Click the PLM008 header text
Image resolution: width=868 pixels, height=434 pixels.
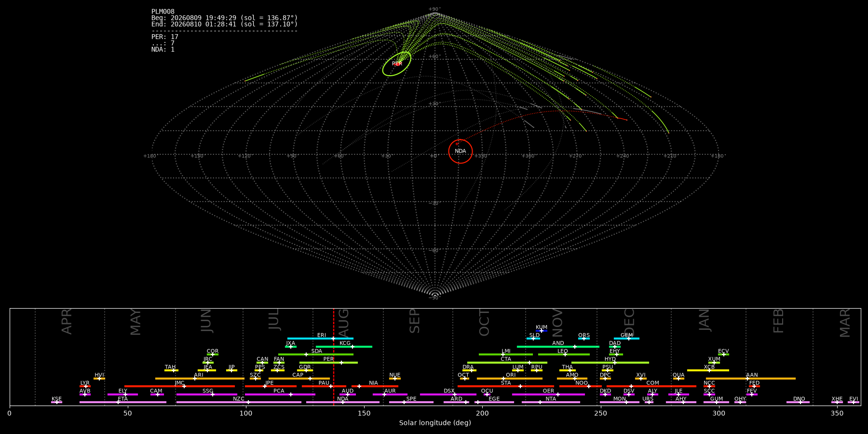163,12
